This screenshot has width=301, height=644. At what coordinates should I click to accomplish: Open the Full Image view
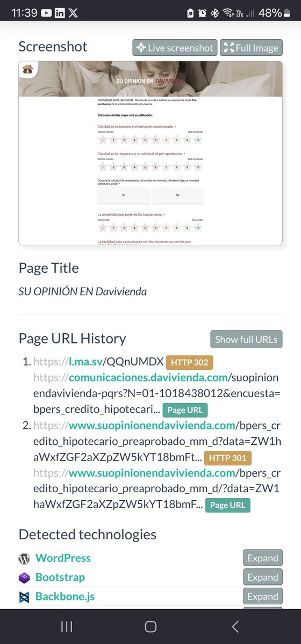(252, 48)
